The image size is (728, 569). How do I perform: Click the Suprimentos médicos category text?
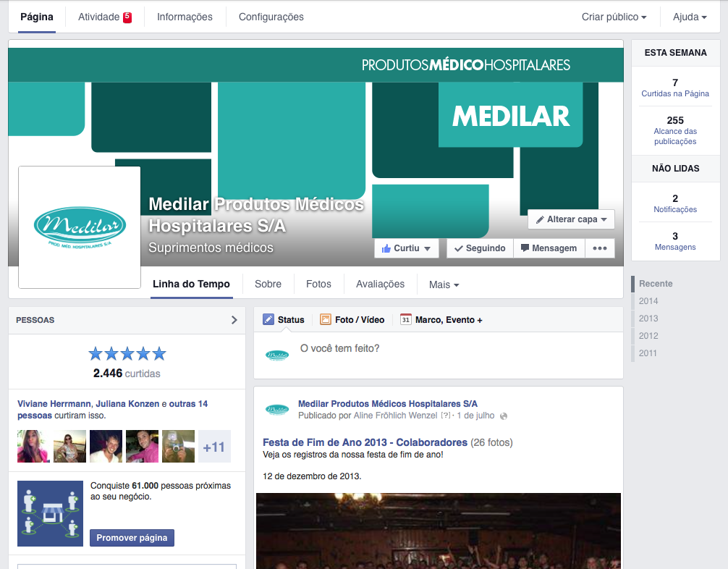point(211,248)
